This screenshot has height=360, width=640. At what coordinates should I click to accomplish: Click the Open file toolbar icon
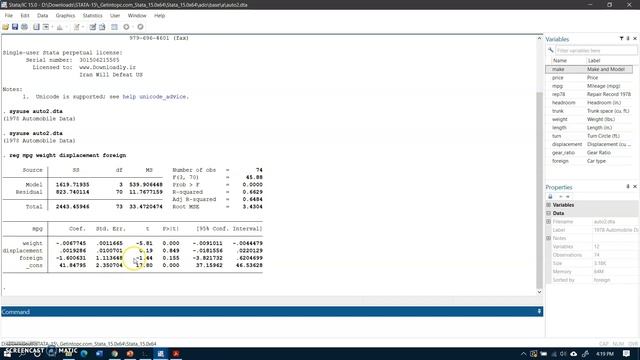pos(5,27)
